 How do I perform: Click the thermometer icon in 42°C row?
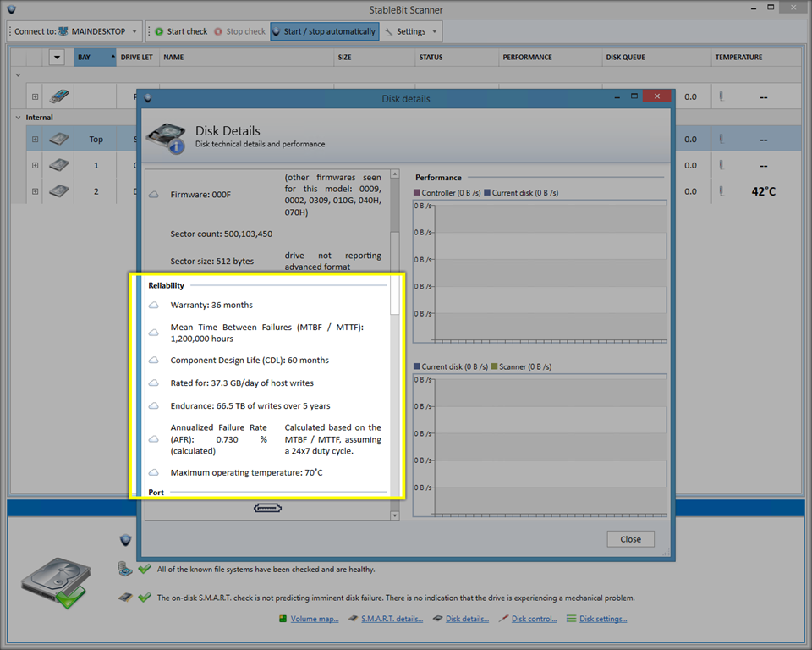click(x=721, y=191)
